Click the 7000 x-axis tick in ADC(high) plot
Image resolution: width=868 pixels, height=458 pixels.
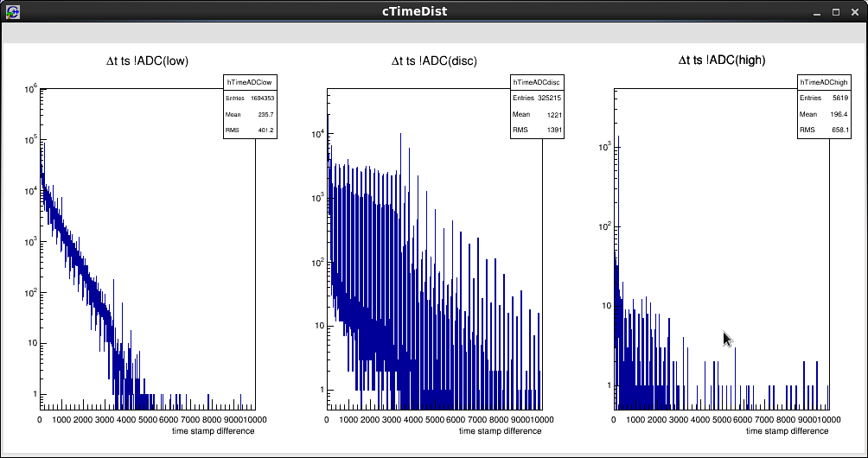[x=765, y=420]
